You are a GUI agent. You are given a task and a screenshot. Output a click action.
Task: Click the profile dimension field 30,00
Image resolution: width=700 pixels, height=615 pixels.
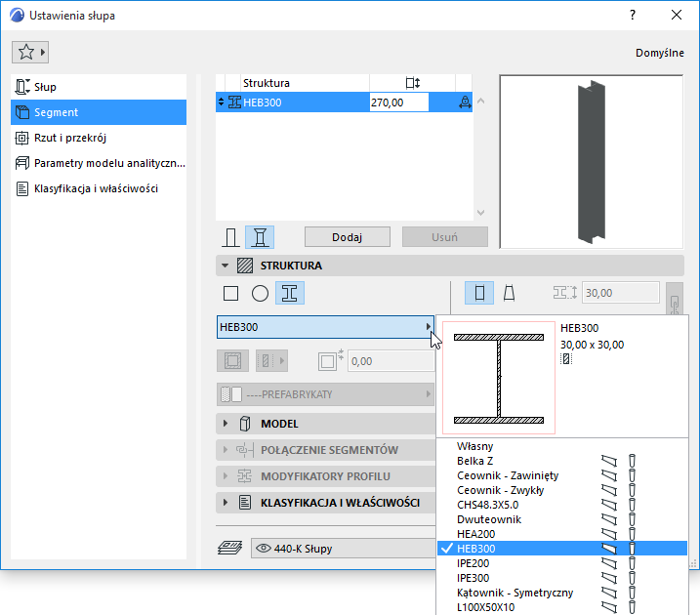(621, 293)
